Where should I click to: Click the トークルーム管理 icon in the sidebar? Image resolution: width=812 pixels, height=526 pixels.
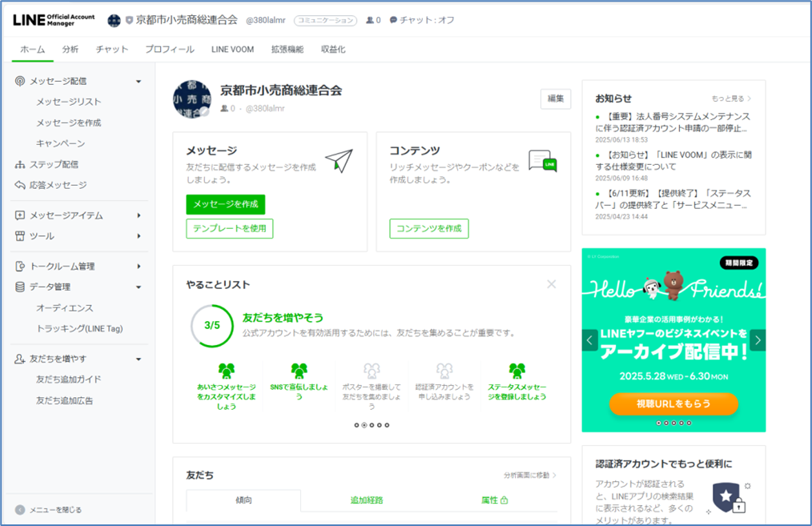pyautogui.click(x=20, y=266)
